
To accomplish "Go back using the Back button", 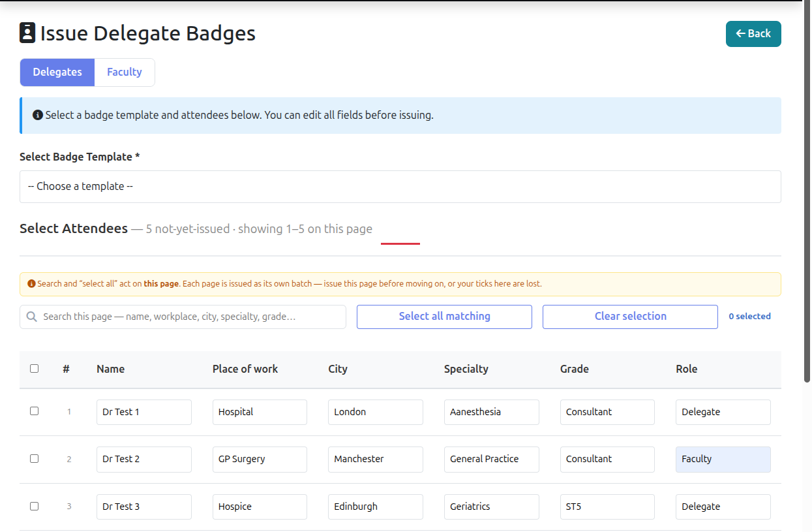I will pyautogui.click(x=753, y=34).
